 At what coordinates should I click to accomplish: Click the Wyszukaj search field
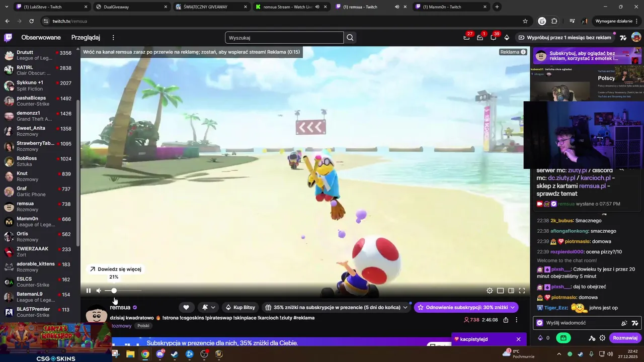284,37
